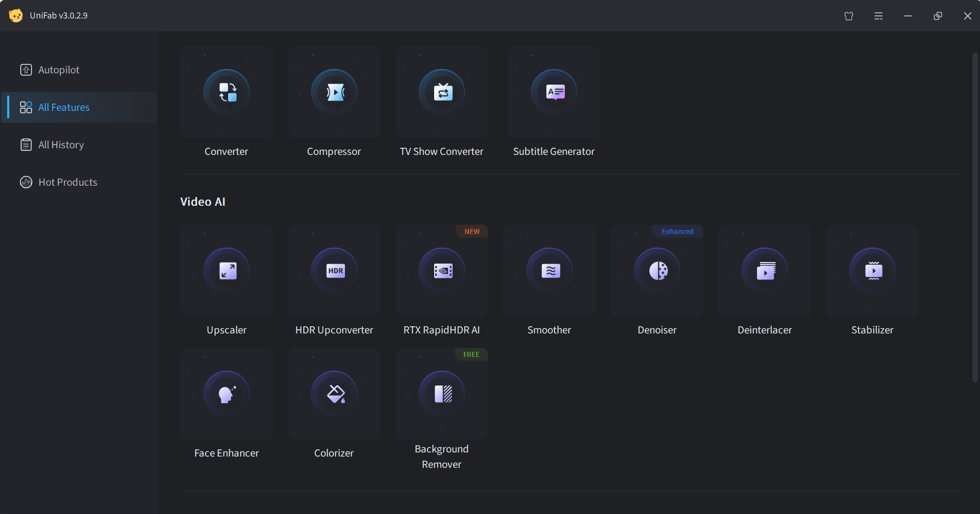The width and height of the screenshot is (980, 514).
Task: Open the Deinterlacer tool icon
Action: click(x=765, y=271)
